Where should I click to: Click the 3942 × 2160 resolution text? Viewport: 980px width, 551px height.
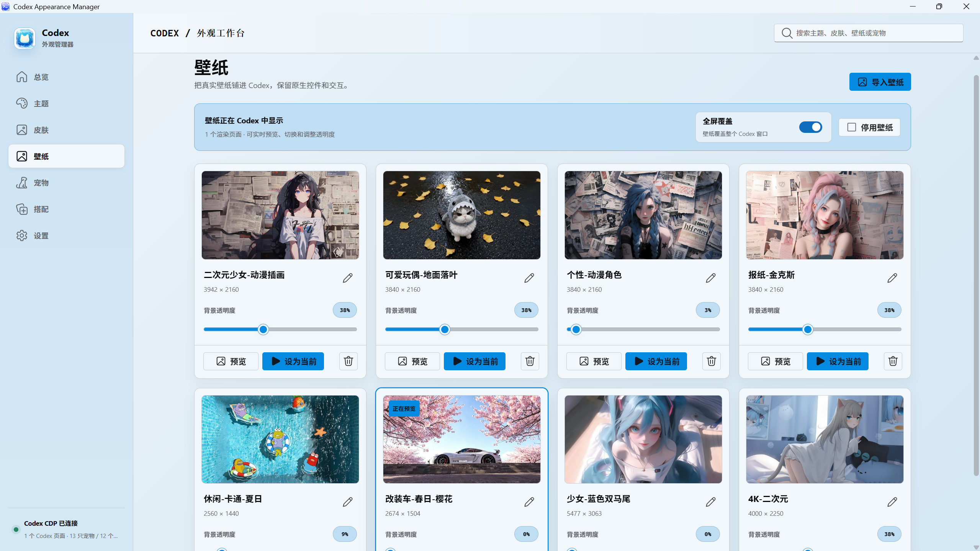tap(221, 289)
